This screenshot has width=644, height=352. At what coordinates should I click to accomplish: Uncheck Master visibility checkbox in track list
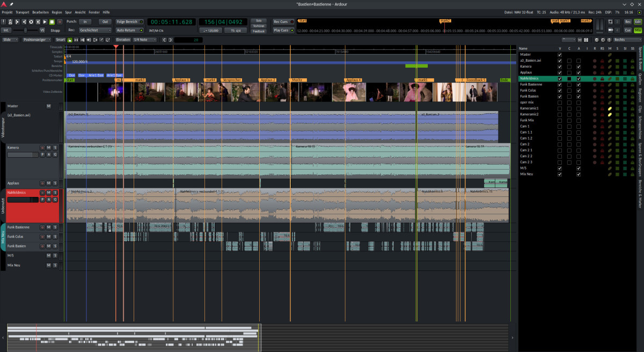pyautogui.click(x=560, y=54)
